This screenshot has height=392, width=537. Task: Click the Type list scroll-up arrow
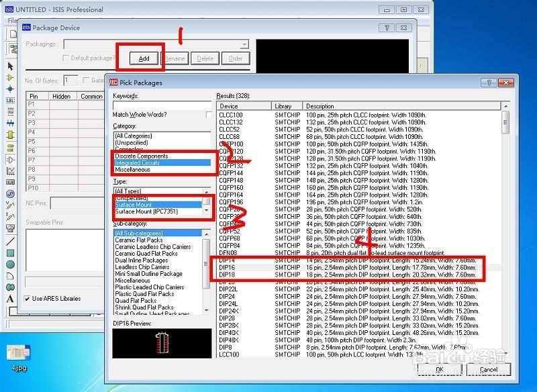point(207,191)
